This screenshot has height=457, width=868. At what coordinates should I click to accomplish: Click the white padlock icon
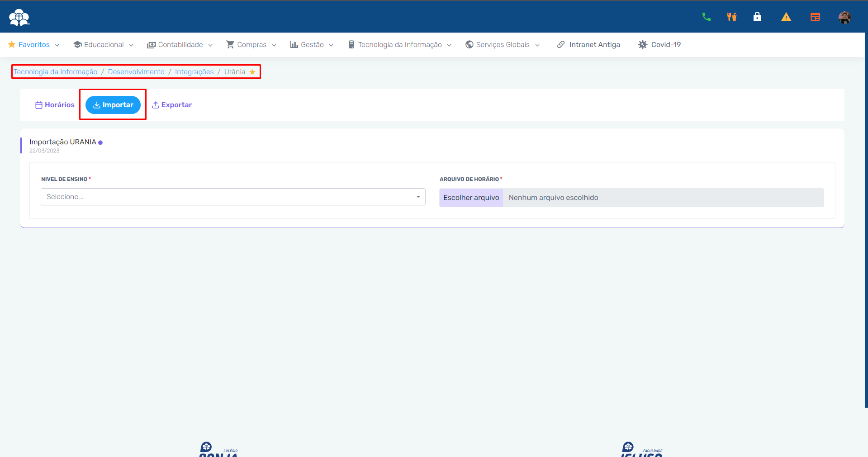tap(757, 17)
